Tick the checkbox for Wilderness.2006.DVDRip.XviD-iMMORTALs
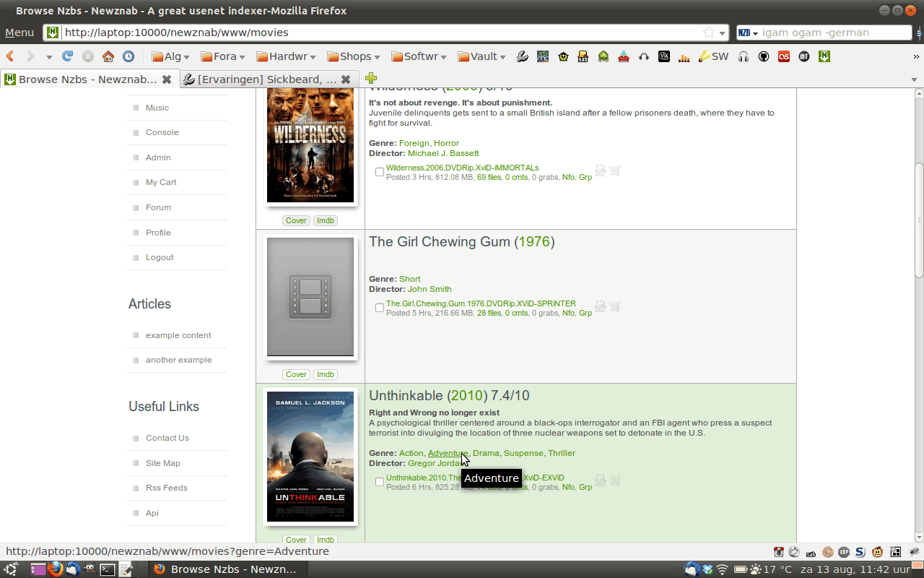924x578 pixels. pos(380,172)
